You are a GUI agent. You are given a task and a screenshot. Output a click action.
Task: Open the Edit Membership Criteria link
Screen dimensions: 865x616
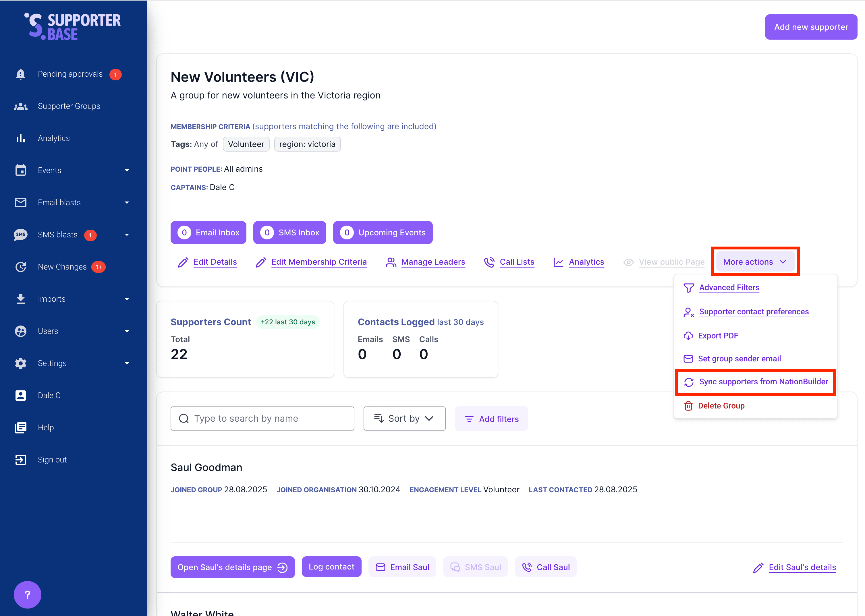click(x=319, y=262)
